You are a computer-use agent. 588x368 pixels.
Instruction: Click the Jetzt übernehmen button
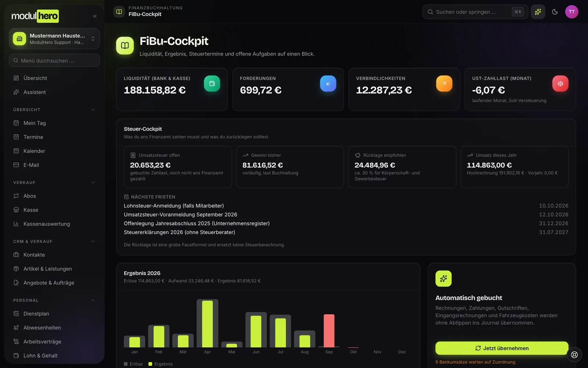pyautogui.click(x=502, y=348)
